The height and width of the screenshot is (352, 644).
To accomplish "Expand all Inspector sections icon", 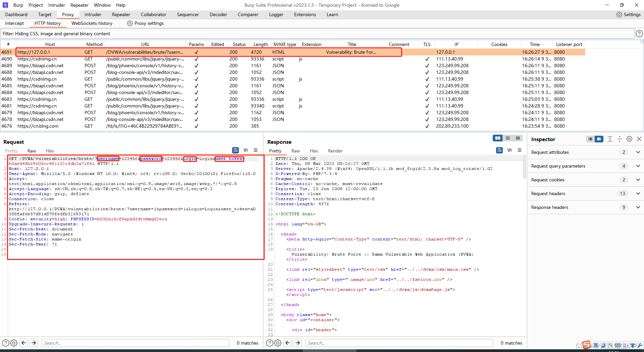I will coord(610,139).
